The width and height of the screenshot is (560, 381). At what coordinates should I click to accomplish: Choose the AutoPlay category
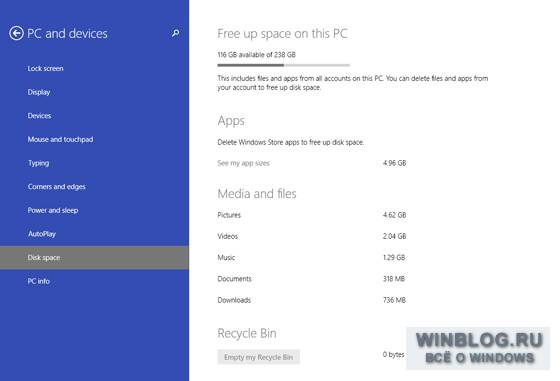pos(42,234)
